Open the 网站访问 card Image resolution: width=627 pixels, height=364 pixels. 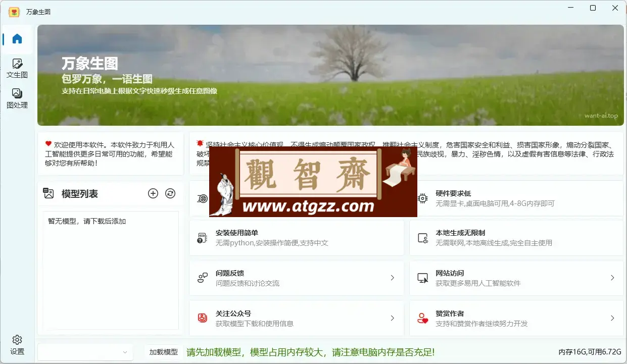point(516,278)
